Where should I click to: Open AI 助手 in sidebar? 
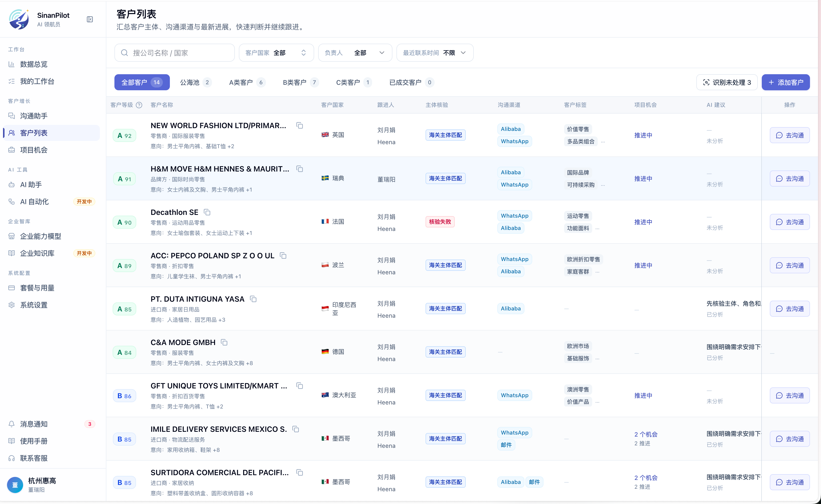coord(52,184)
